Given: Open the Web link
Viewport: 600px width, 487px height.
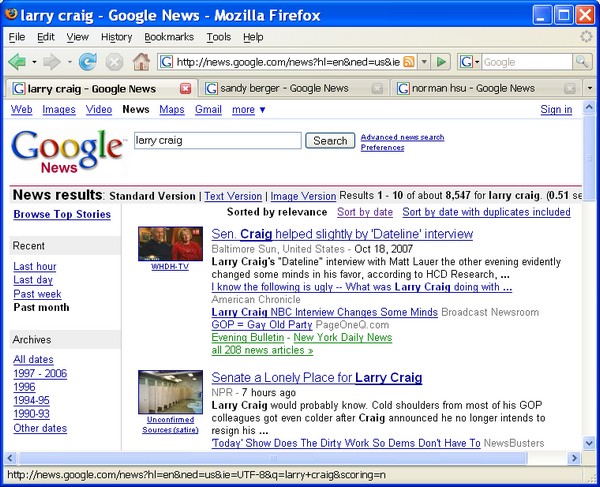Looking at the screenshot, I should pyautogui.click(x=21, y=109).
